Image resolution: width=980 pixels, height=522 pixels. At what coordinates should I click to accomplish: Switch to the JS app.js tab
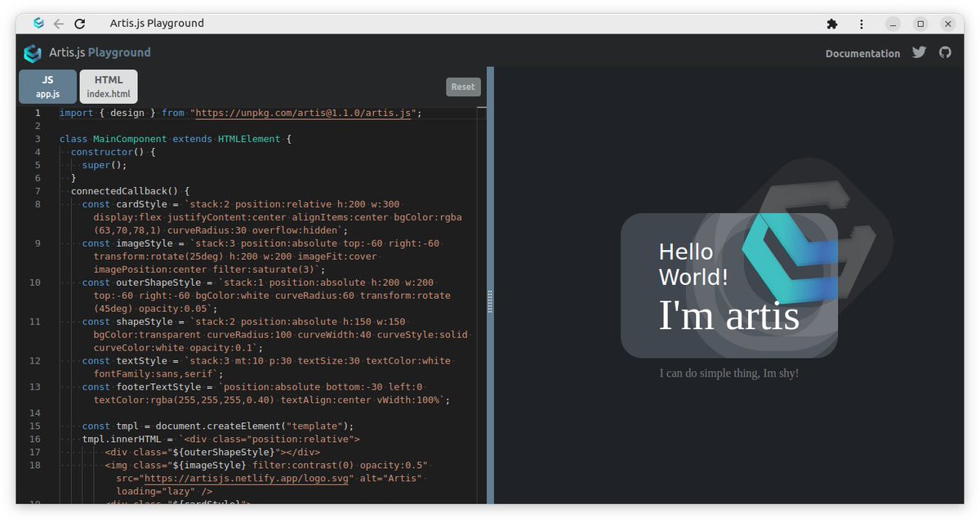(x=47, y=87)
